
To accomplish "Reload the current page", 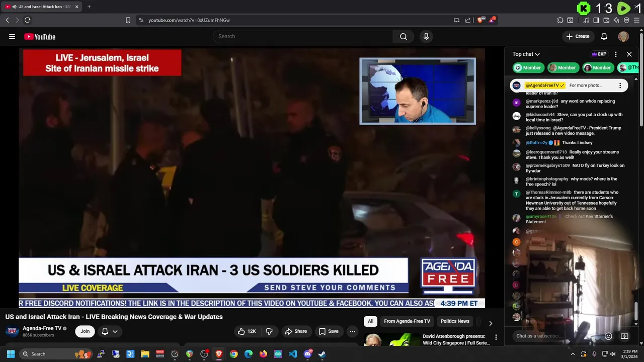I will coord(27,20).
